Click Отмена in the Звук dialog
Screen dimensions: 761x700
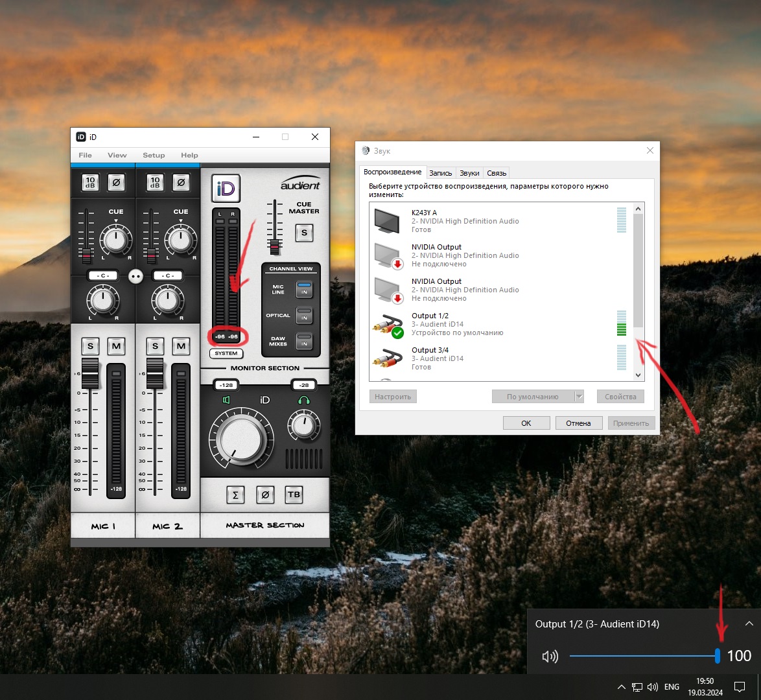click(578, 423)
